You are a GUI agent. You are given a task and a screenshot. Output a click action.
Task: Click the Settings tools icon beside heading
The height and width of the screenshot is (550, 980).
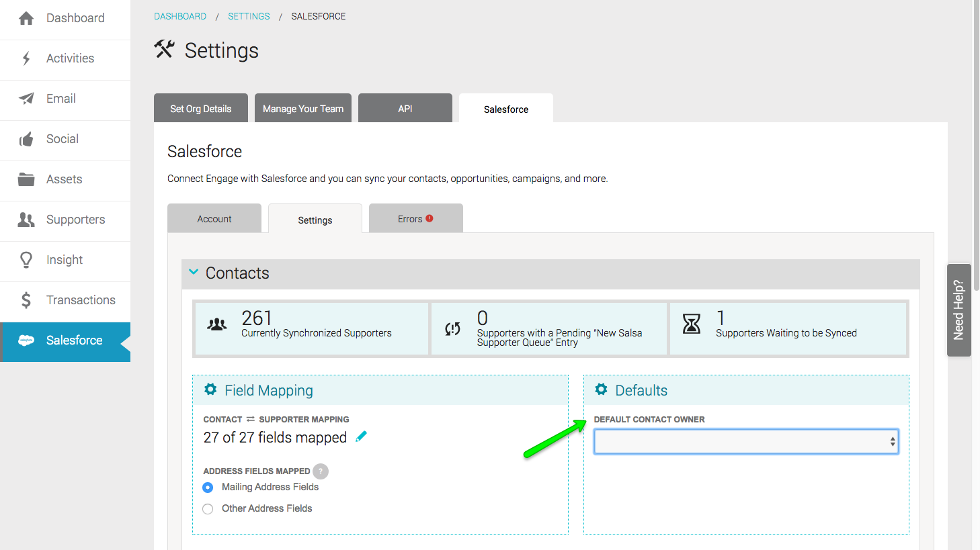[x=164, y=49]
